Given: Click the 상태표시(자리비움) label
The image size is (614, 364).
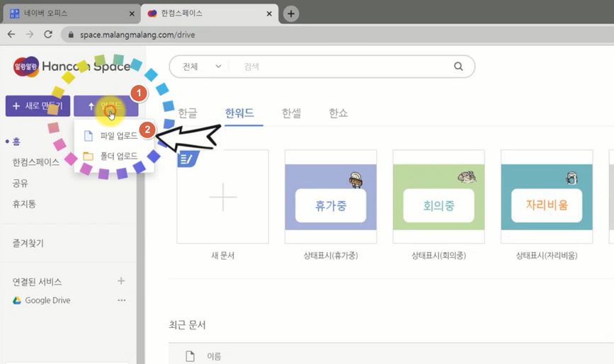Looking at the screenshot, I should point(547,256).
